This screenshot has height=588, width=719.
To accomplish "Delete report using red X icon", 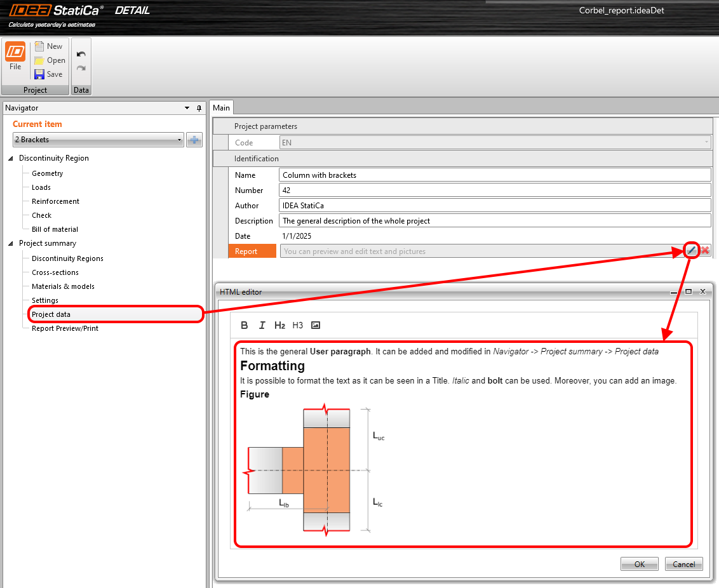I will pos(705,251).
